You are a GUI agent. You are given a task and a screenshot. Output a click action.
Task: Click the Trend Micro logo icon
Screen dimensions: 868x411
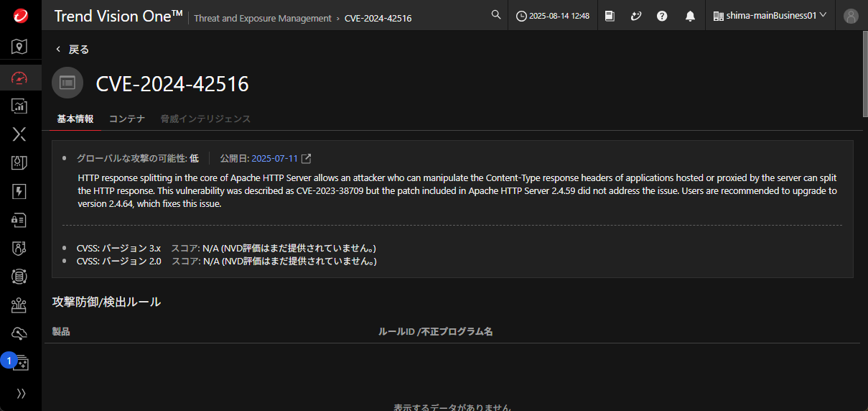[x=20, y=15]
